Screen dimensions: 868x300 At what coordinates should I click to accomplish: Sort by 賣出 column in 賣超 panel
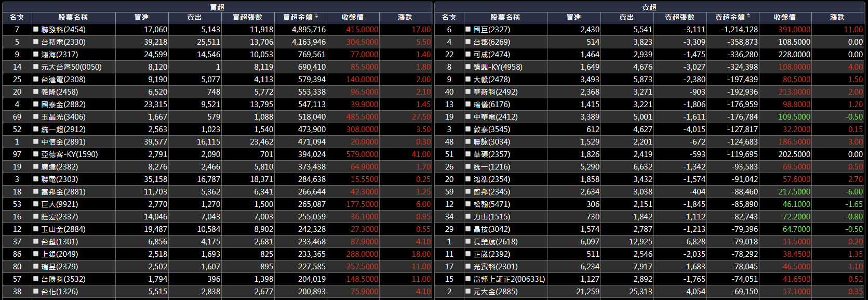point(626,18)
